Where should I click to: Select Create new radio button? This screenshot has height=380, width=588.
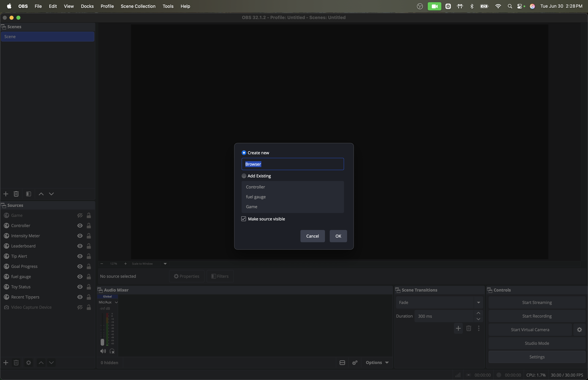point(244,153)
